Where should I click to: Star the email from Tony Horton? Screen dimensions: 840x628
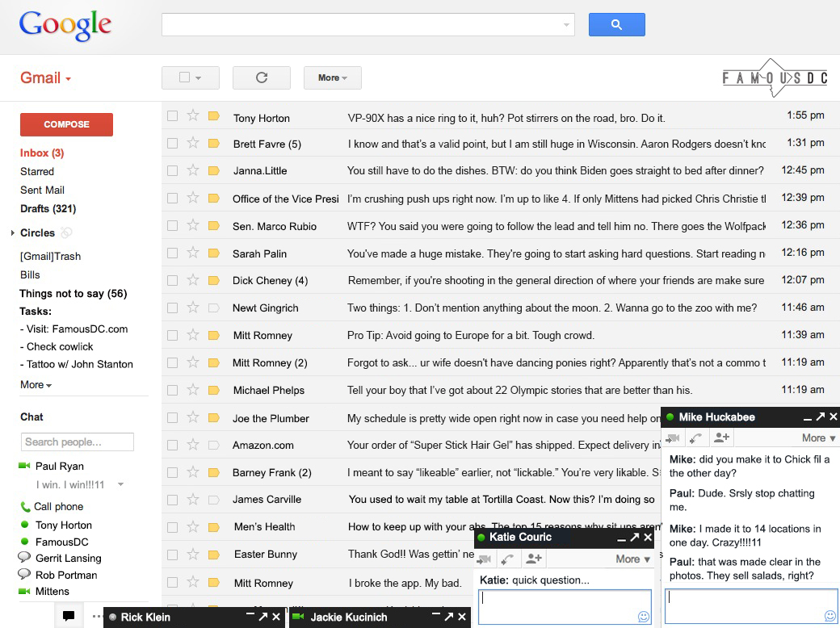(x=193, y=115)
